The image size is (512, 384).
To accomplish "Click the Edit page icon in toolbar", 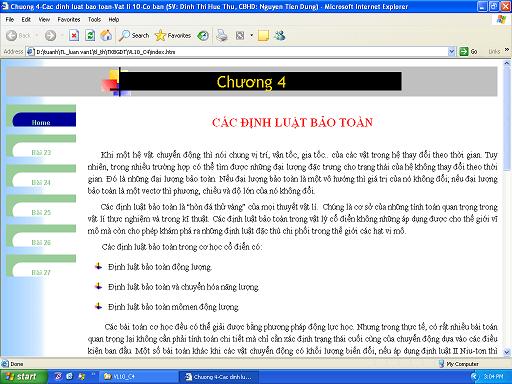I will (240, 35).
